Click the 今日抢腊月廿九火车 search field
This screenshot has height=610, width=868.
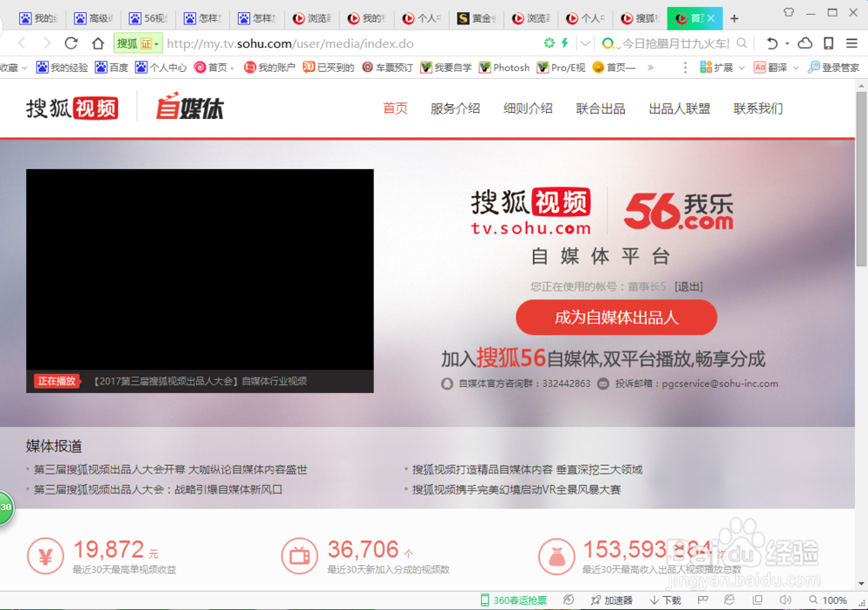(x=675, y=43)
